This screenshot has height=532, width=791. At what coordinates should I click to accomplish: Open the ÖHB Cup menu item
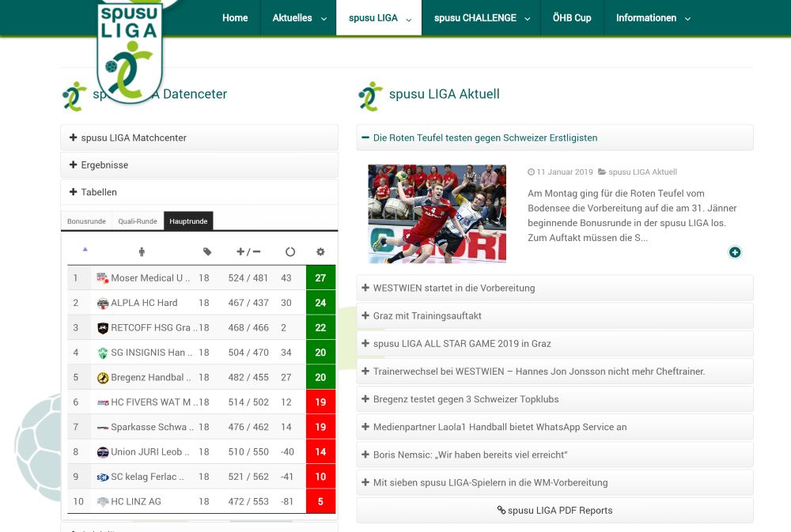pyautogui.click(x=572, y=17)
